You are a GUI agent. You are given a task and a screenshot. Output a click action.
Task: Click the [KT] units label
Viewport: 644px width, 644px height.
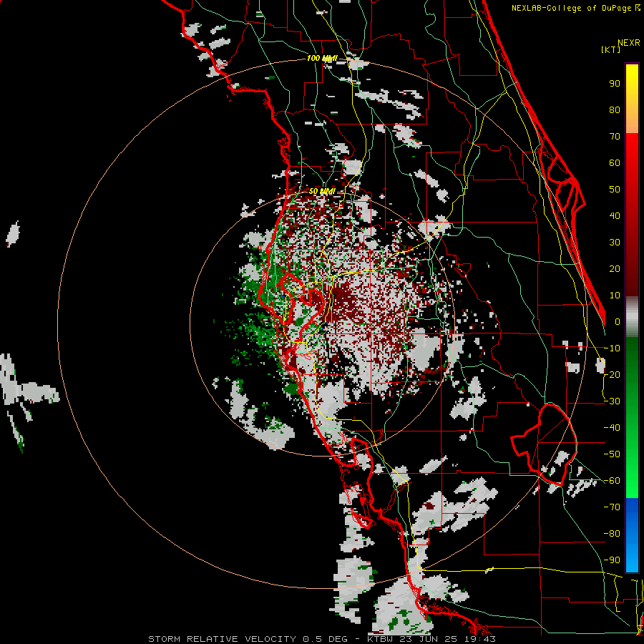[x=610, y=49]
